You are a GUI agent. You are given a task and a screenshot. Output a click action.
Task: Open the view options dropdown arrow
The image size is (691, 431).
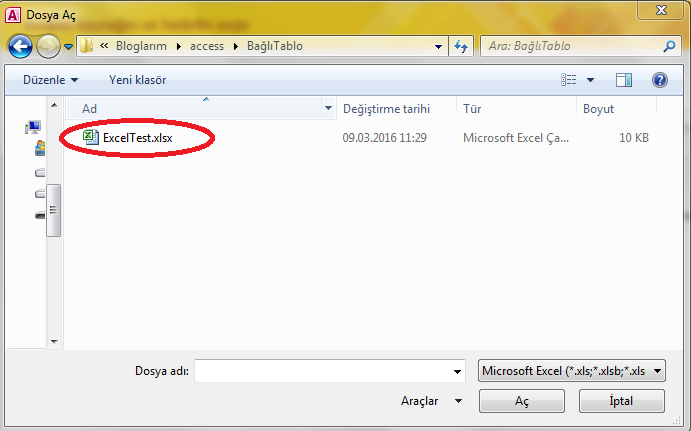[591, 80]
